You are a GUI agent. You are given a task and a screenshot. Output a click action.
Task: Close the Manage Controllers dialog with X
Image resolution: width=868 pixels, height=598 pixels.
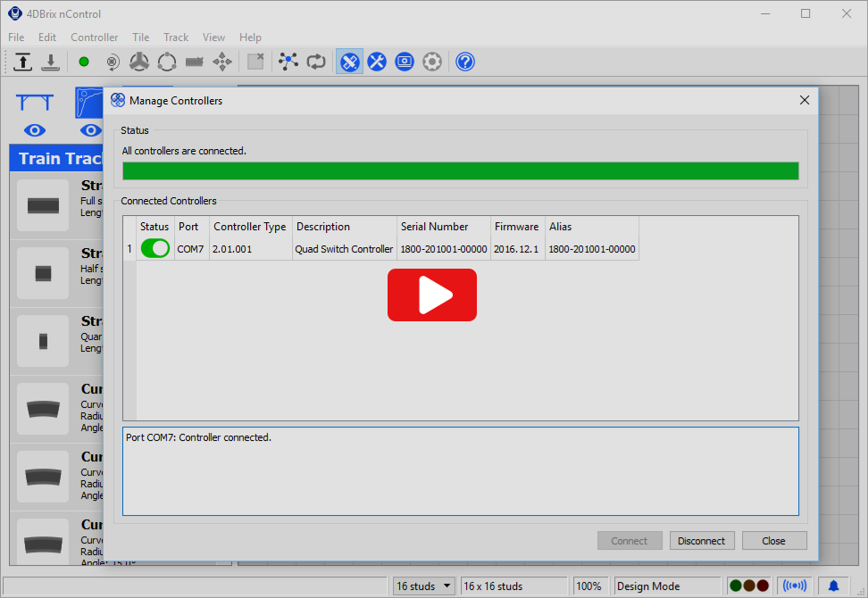tap(805, 100)
